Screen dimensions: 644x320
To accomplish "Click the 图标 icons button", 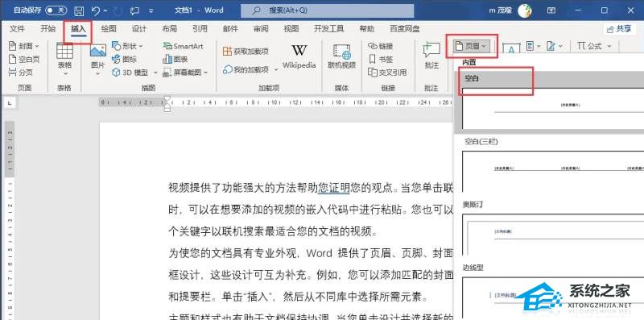I will pyautogui.click(x=125, y=59).
